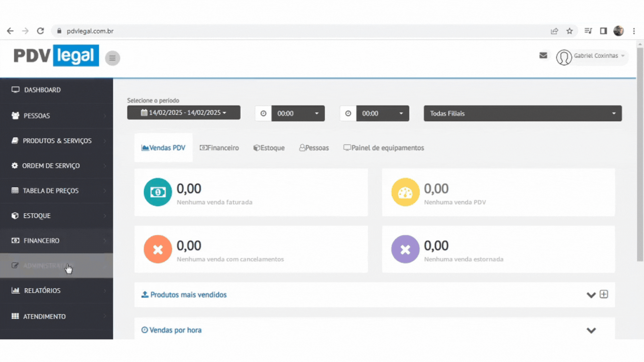
Task: Click the teal billed sales money icon
Action: point(158,192)
